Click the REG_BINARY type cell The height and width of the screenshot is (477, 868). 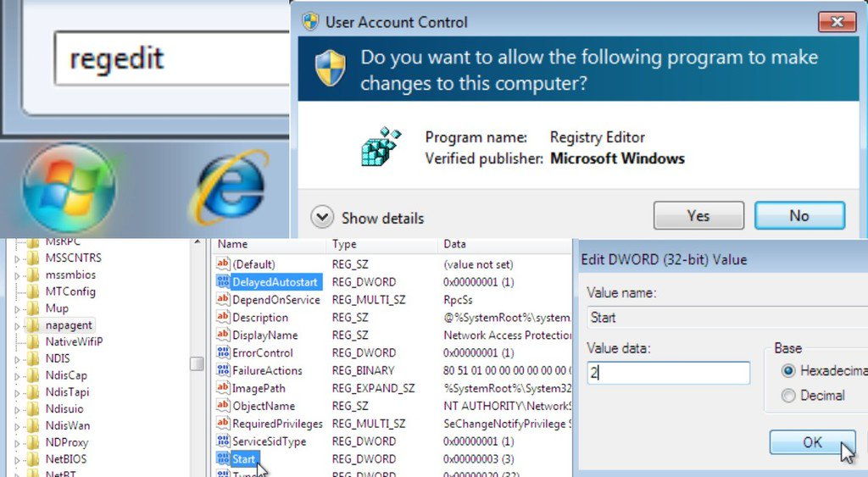coord(363,370)
